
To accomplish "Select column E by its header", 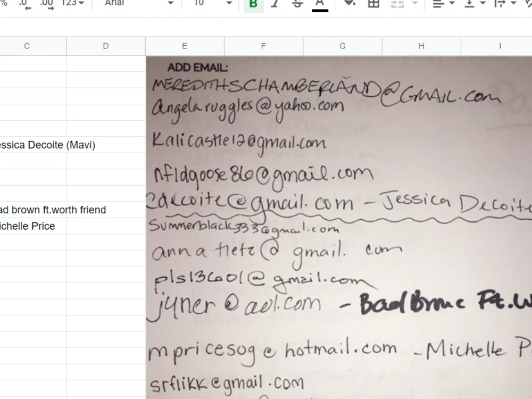I will coord(184,46).
